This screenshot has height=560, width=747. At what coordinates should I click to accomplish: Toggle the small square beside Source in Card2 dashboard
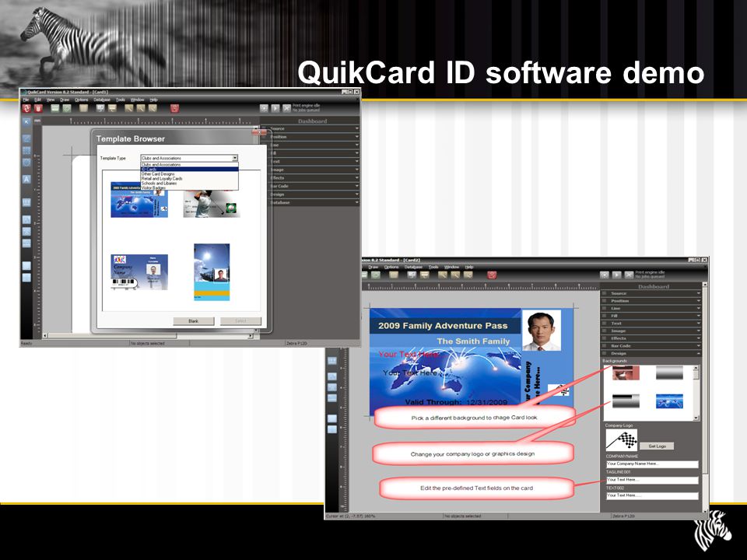point(604,293)
